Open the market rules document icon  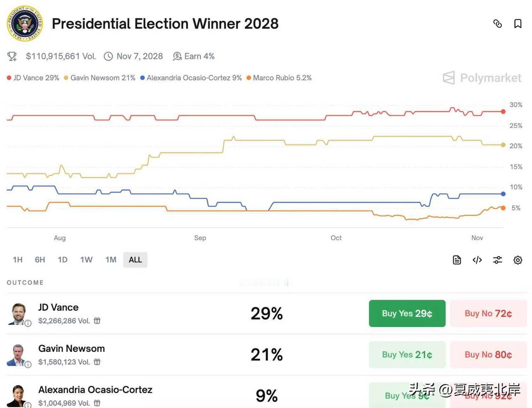coord(457,260)
